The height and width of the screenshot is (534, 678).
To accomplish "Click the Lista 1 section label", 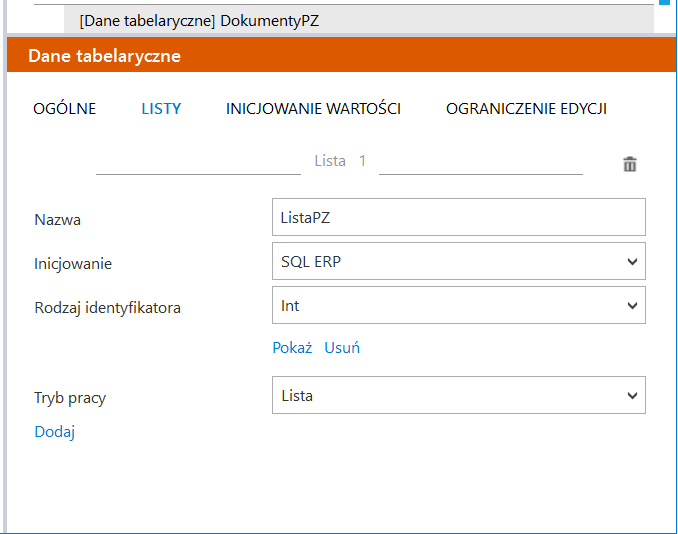I will 340,161.
